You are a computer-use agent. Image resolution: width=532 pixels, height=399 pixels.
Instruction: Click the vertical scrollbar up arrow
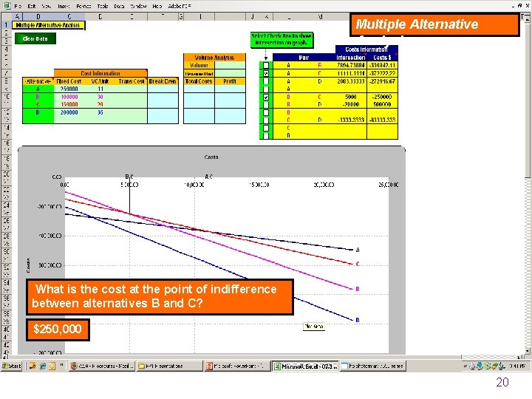528,19
